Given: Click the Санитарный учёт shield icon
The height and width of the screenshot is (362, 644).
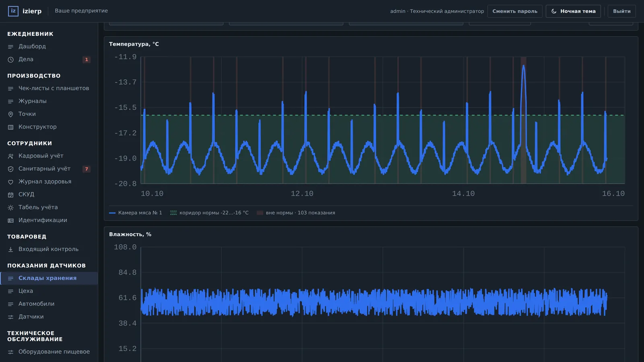Looking at the screenshot, I should [11, 169].
